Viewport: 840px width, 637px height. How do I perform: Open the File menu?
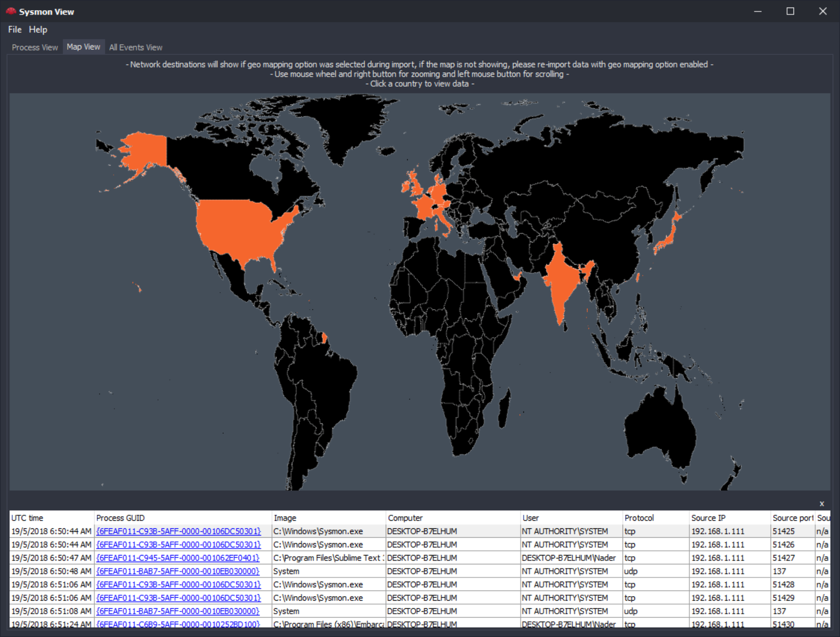click(x=14, y=30)
